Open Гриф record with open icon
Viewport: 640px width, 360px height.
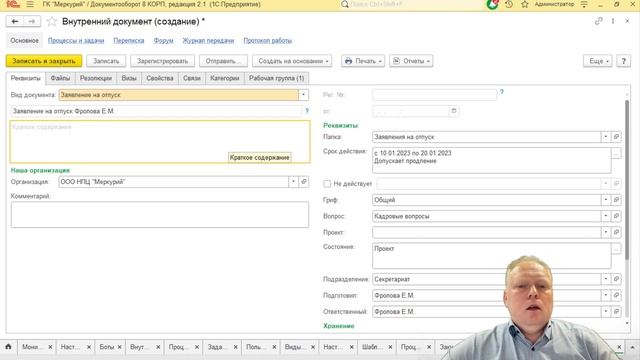616,200
